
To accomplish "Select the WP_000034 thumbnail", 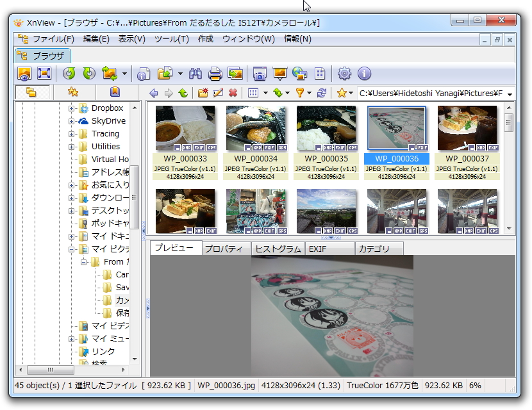I will click(x=255, y=128).
